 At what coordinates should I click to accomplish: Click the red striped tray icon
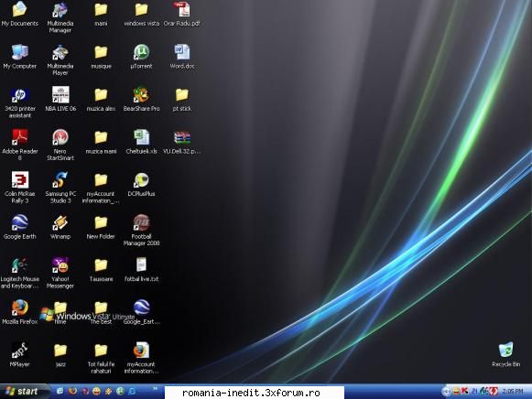pyautogui.click(x=494, y=391)
